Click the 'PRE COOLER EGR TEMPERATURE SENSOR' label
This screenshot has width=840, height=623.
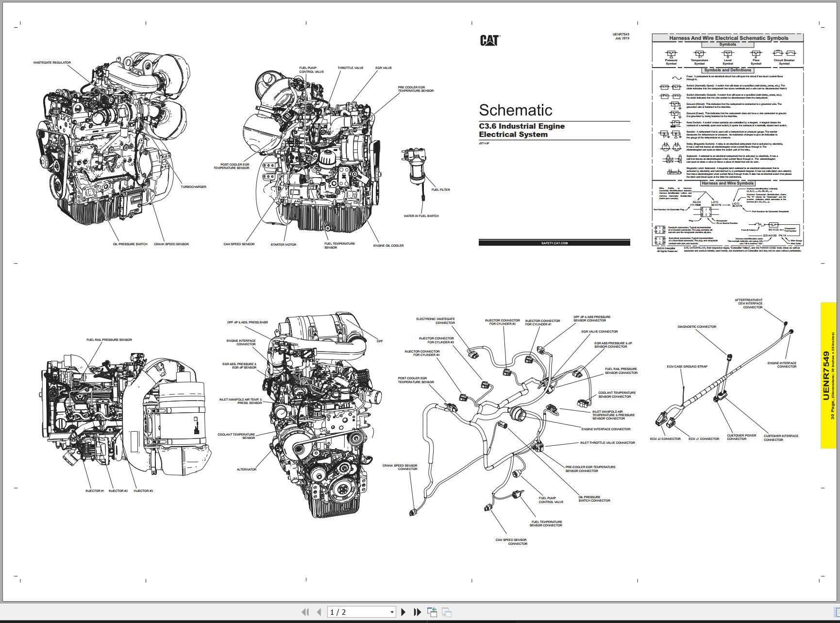click(x=416, y=89)
